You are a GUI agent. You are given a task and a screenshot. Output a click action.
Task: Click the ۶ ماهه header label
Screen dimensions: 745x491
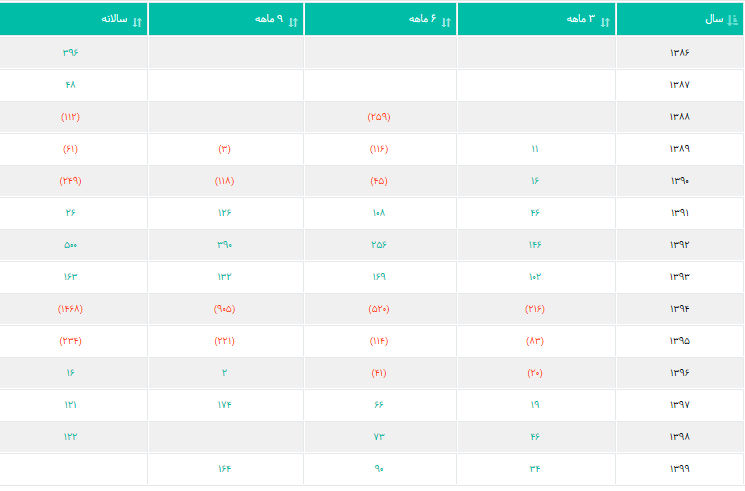tap(423, 20)
